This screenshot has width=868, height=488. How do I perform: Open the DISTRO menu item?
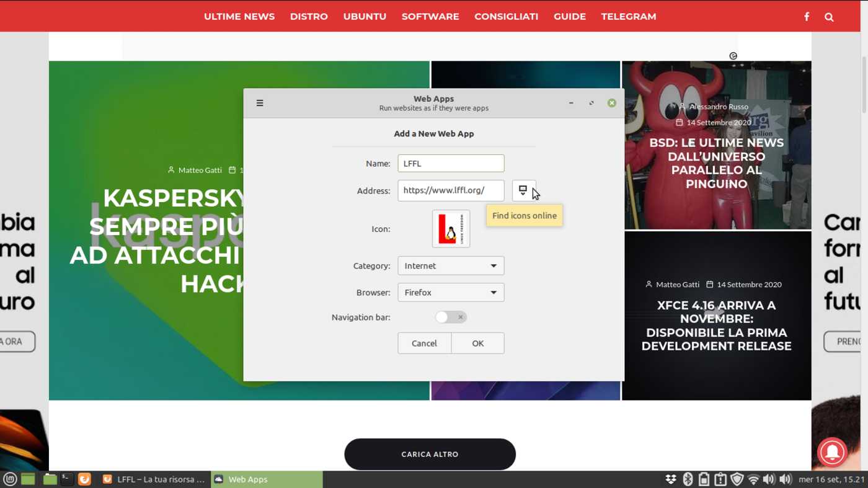click(309, 16)
